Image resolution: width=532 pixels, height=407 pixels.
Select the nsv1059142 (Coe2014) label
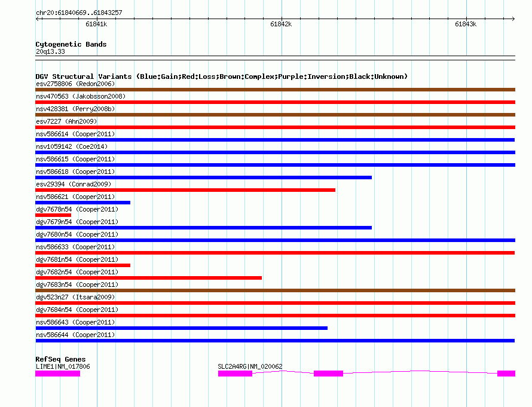point(72,146)
